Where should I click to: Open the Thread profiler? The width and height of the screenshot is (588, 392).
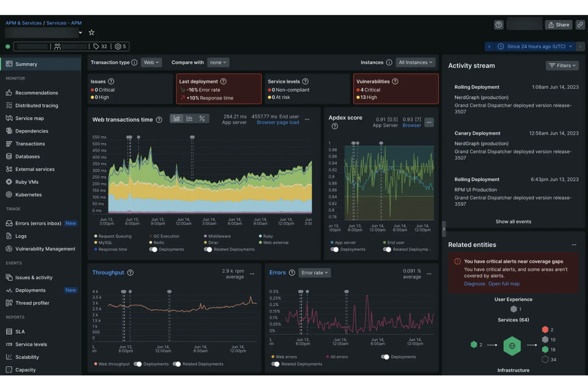pos(32,303)
